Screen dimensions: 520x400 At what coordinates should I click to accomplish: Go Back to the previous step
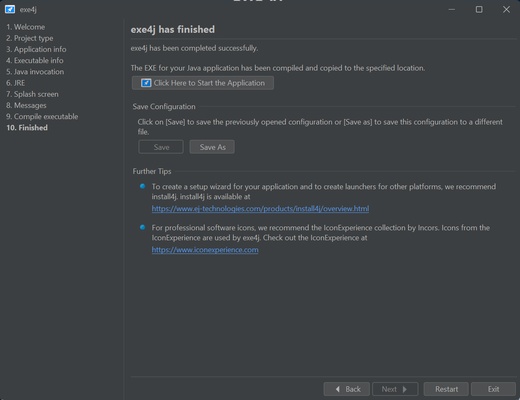pyautogui.click(x=347, y=389)
